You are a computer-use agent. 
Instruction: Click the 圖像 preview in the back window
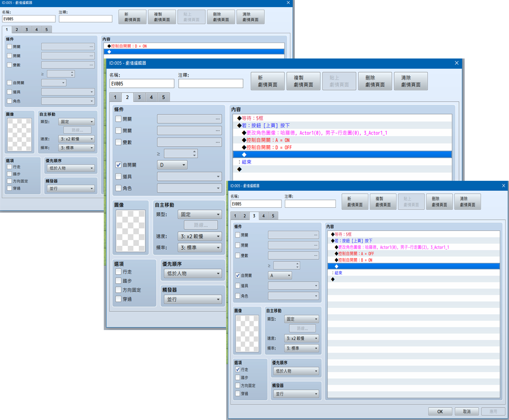pos(20,135)
